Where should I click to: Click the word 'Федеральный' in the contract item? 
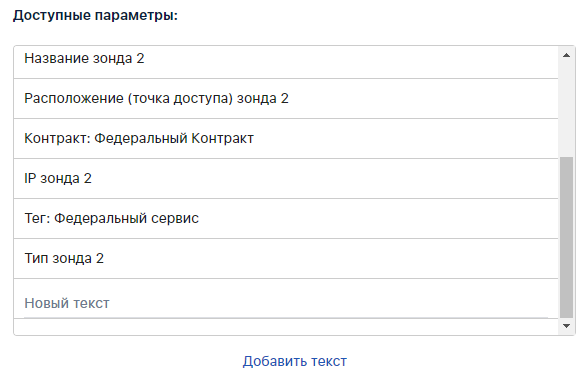141,138
